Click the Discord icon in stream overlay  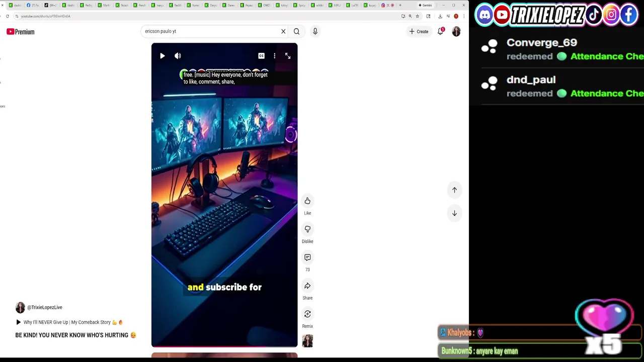[485, 15]
